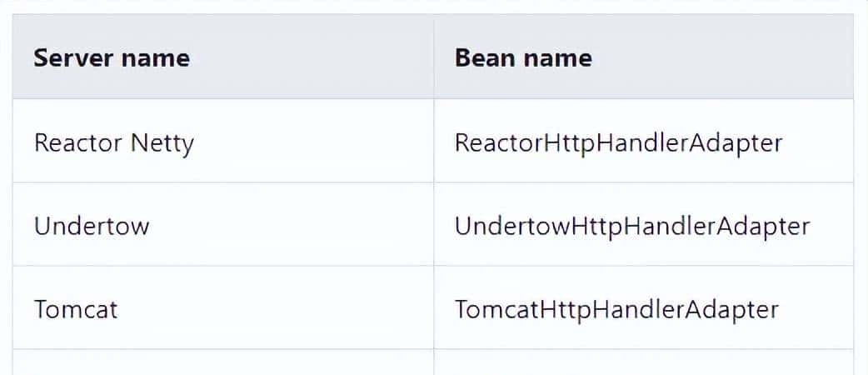Click the word "Reactor" in the server column
The height and width of the screenshot is (375, 868).
(78, 142)
